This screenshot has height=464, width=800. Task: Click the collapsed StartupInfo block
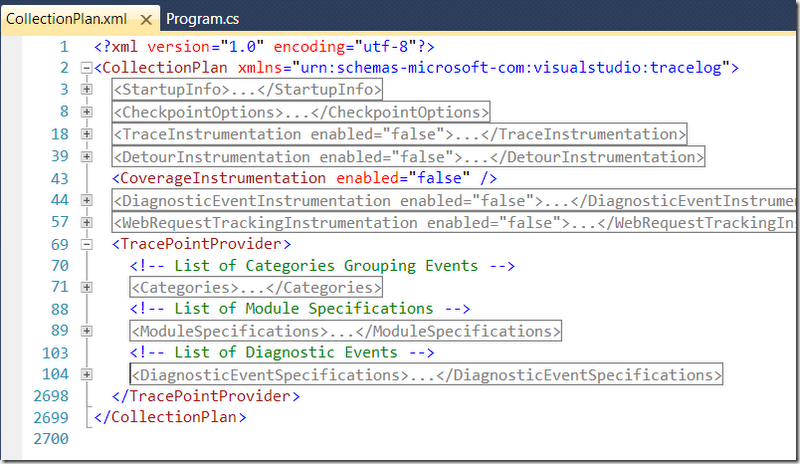pos(247,89)
